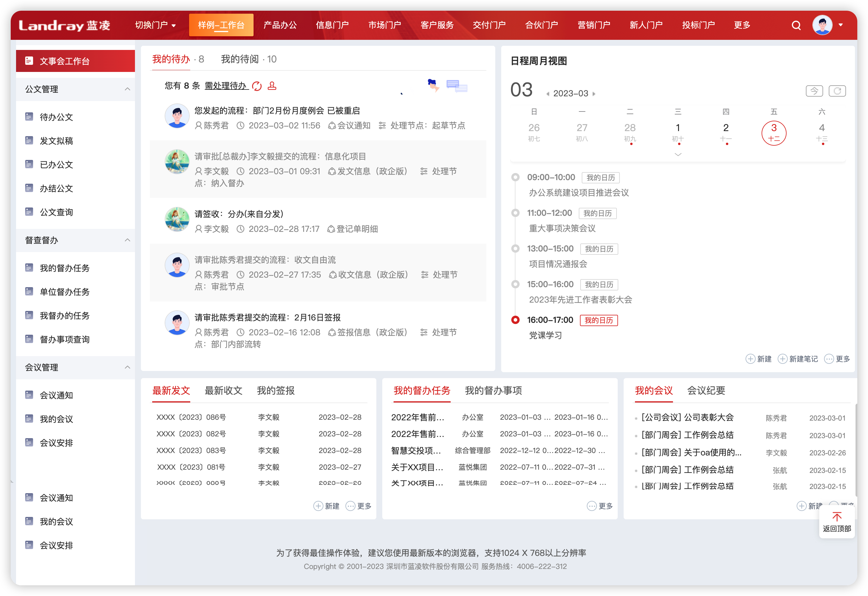868x596 pixels.
Task: Select the 样例-工作台 portal tab
Action: pos(221,25)
